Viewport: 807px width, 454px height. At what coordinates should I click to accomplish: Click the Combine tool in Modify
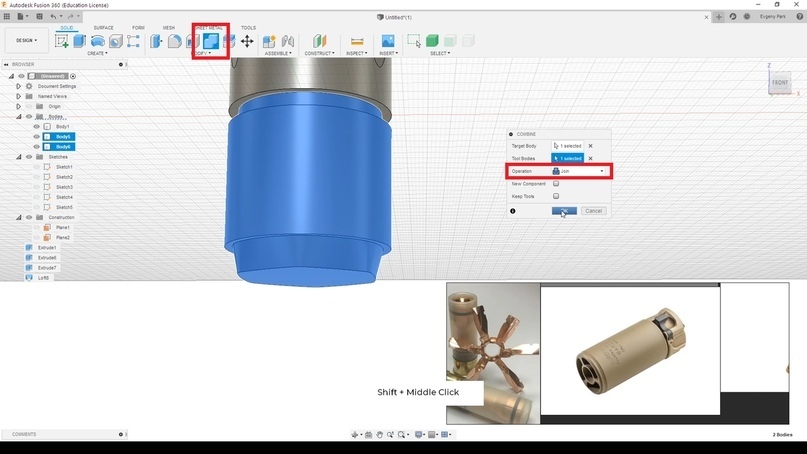pyautogui.click(x=211, y=41)
